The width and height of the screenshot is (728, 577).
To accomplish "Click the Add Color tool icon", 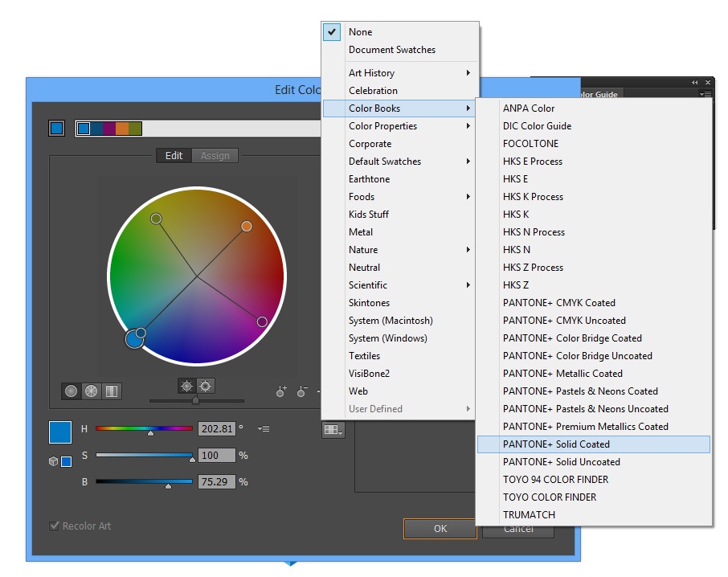I will 281,391.
